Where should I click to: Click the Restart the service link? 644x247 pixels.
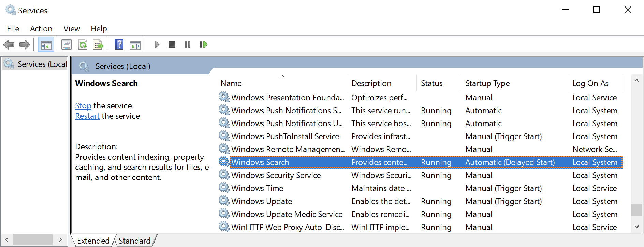(x=87, y=116)
